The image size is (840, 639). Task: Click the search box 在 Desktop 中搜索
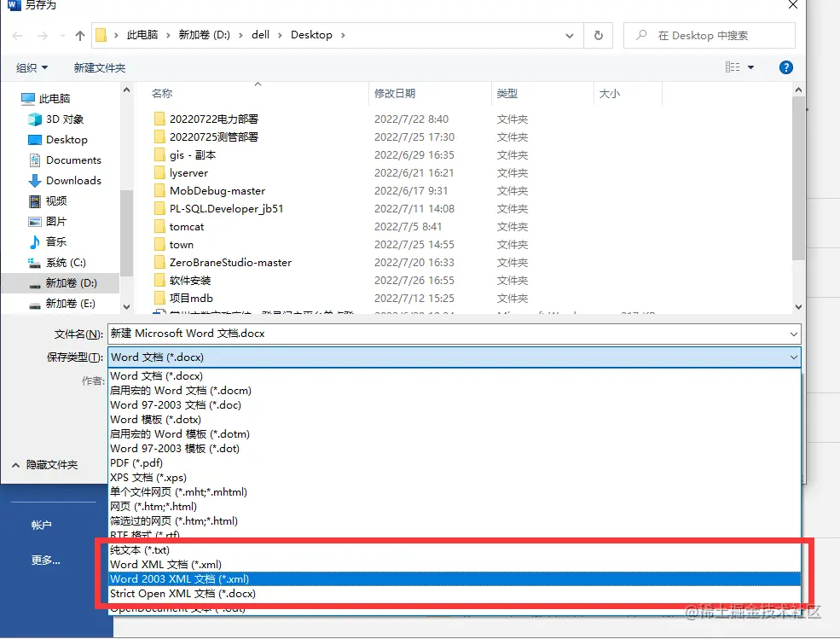tap(710, 35)
